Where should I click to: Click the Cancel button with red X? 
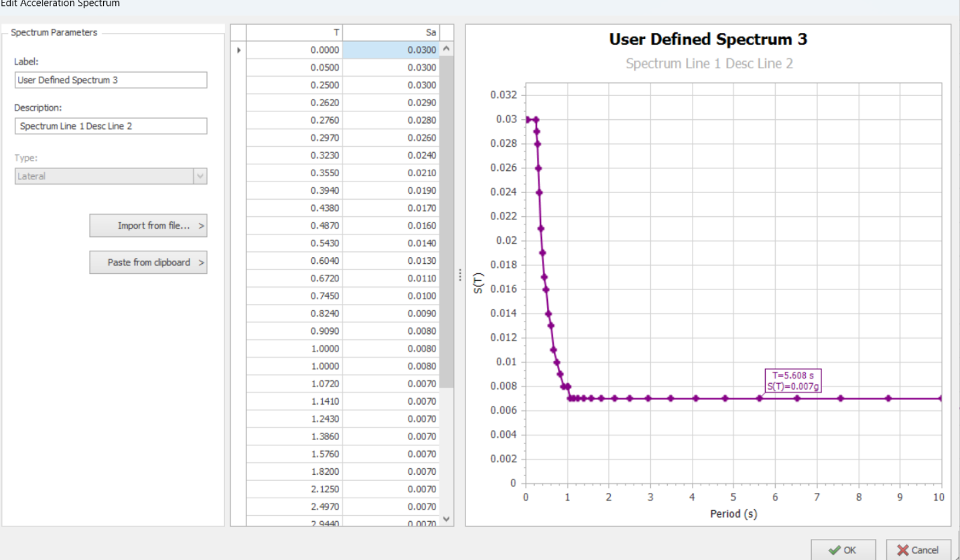click(x=917, y=550)
